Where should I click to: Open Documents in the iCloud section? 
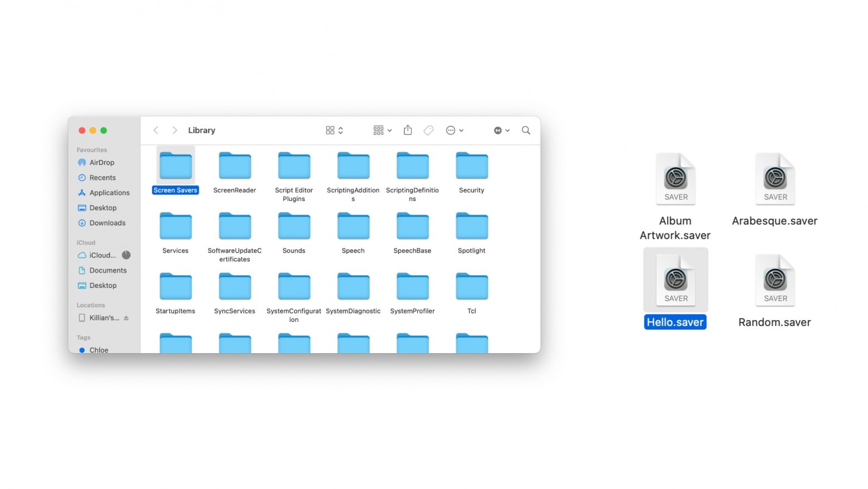coord(107,270)
